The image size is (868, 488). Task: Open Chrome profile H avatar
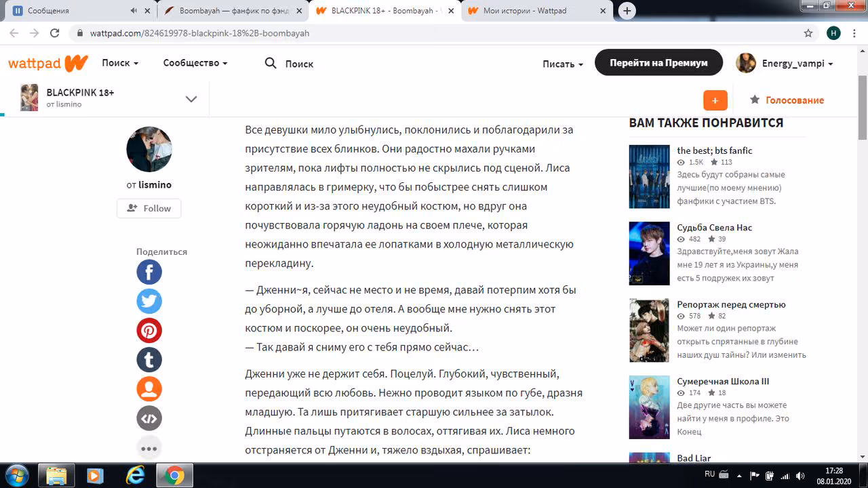[x=833, y=33]
